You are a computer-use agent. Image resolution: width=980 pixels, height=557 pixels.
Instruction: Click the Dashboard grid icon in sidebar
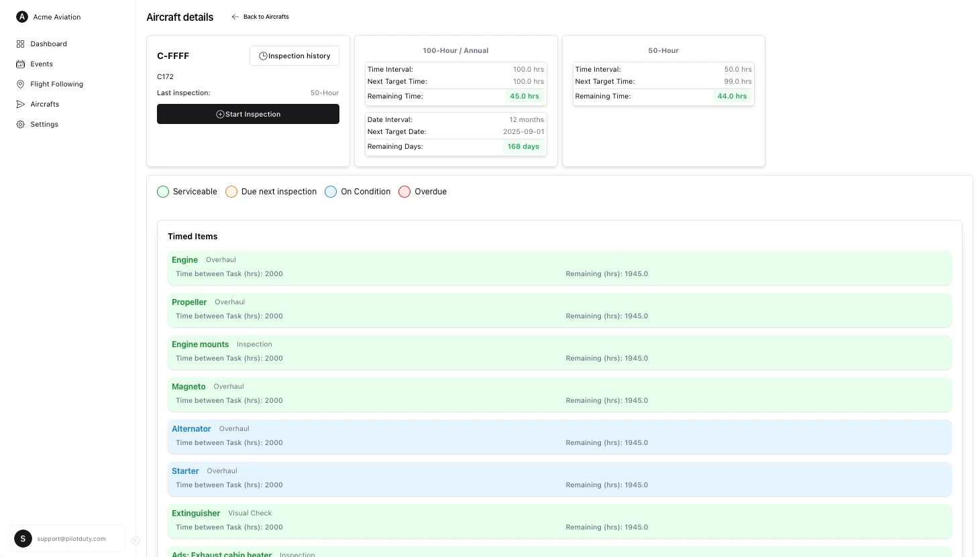pos(20,44)
